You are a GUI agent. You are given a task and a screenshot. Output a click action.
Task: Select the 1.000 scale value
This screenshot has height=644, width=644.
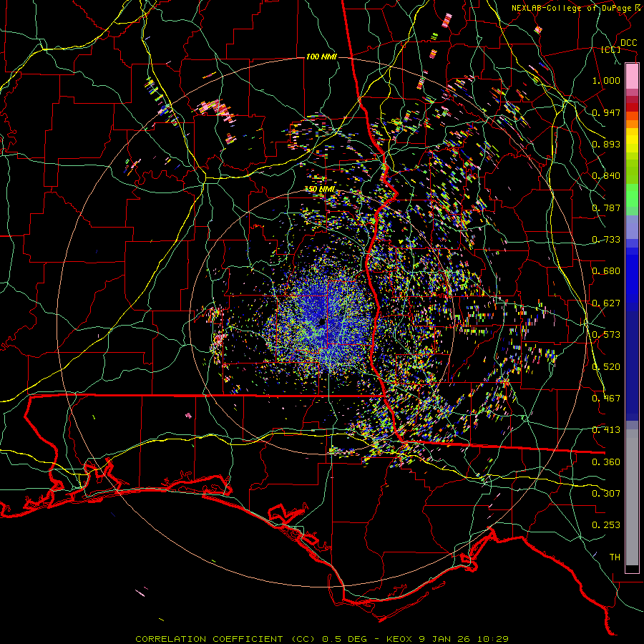pyautogui.click(x=606, y=80)
